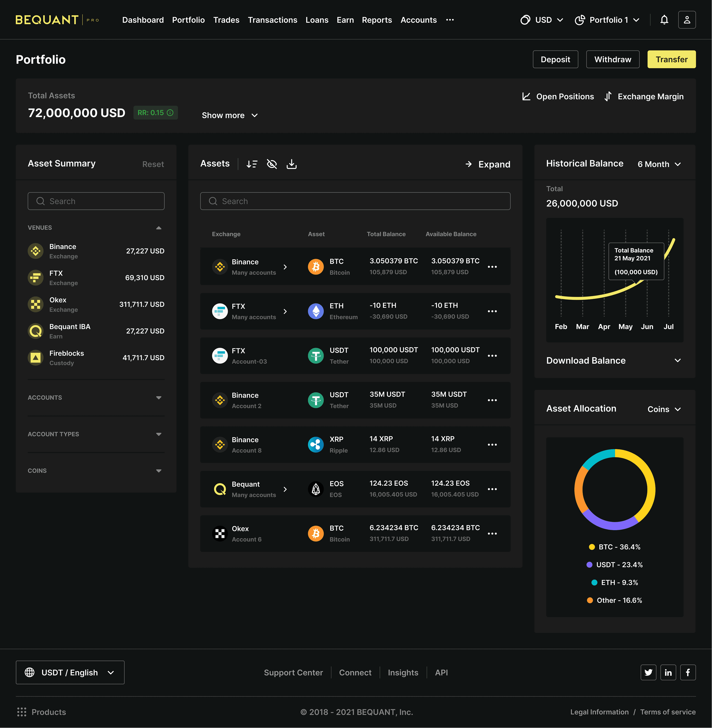The image size is (712, 728).
Task: Click the sort assets icon
Action: pos(252,164)
